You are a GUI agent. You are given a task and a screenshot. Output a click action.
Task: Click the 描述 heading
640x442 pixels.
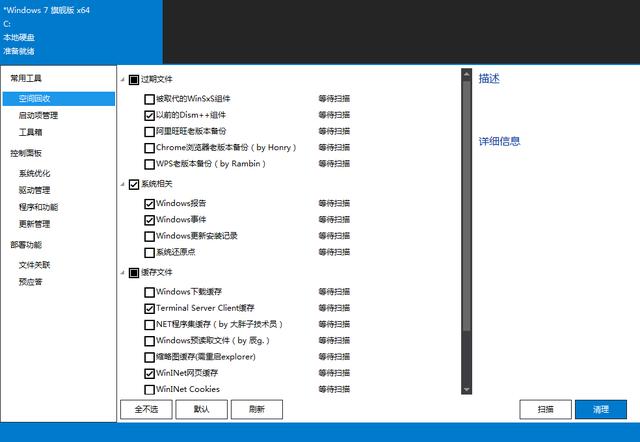pos(489,78)
